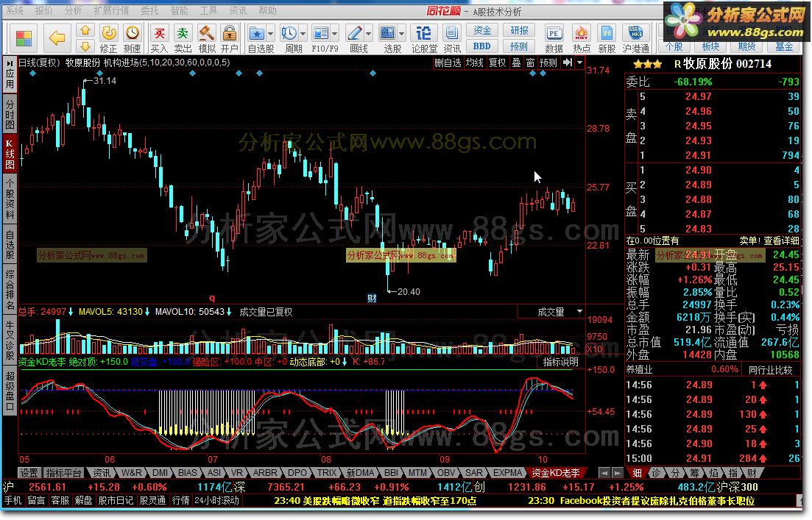The height and width of the screenshot is (520, 812).
Task: Toggle 均线 moving average display
Action: click(474, 63)
